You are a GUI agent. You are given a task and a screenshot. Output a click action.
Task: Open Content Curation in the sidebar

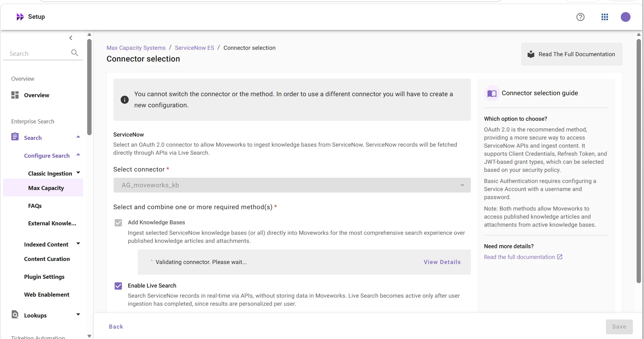point(47,259)
